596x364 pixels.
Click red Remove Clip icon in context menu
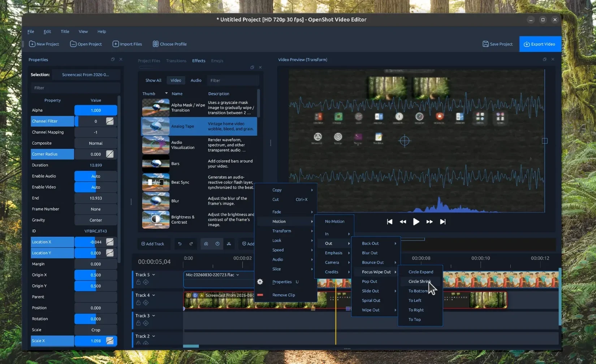coord(260,295)
